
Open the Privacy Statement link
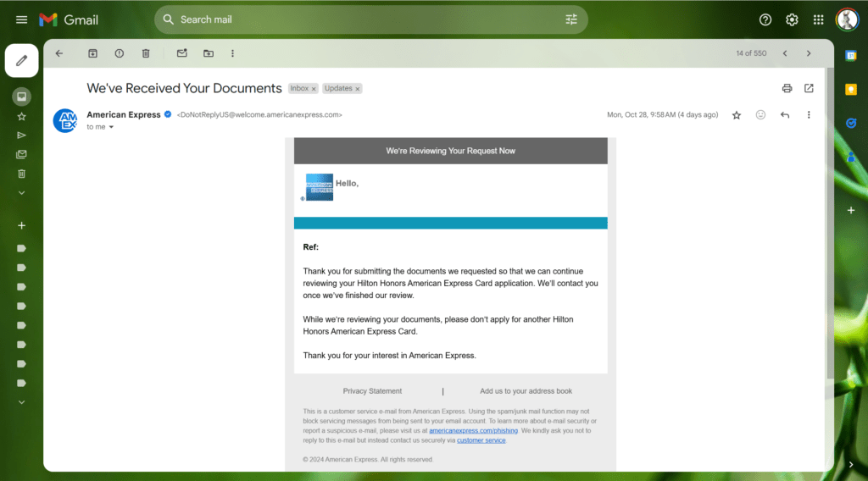(x=372, y=391)
